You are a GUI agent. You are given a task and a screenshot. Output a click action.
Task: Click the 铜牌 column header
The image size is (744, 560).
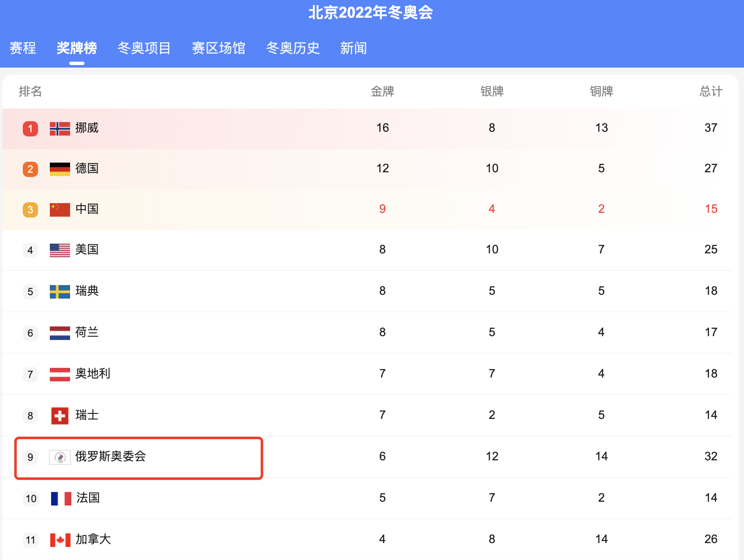(x=601, y=91)
